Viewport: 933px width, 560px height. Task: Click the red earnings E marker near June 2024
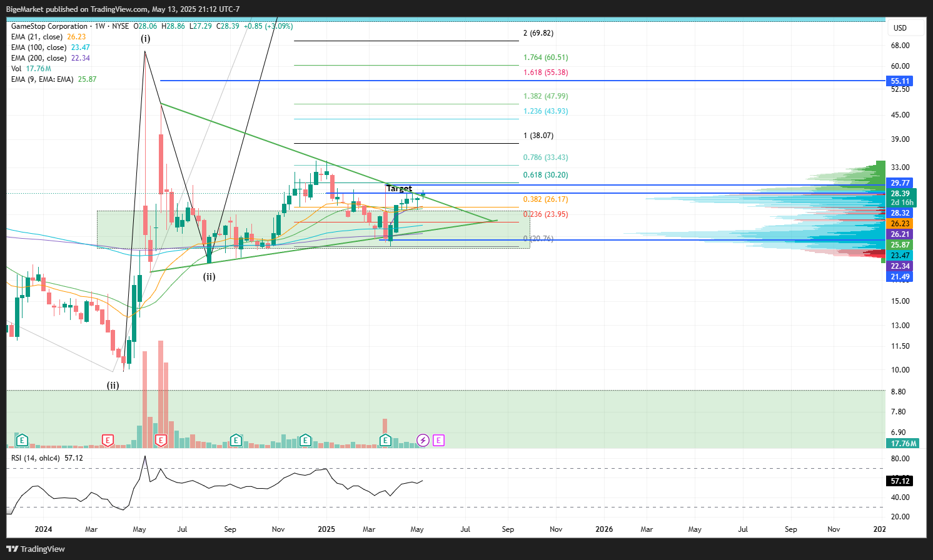[x=161, y=441]
